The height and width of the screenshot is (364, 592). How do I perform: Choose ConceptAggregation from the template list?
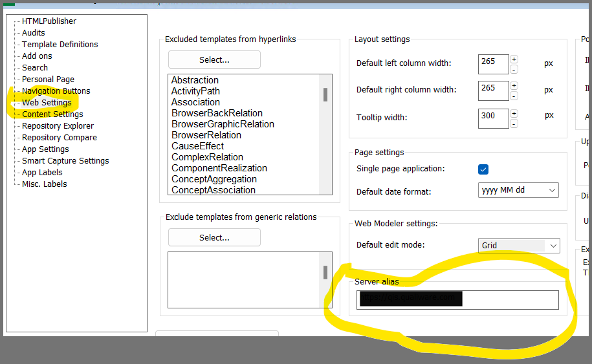214,179
